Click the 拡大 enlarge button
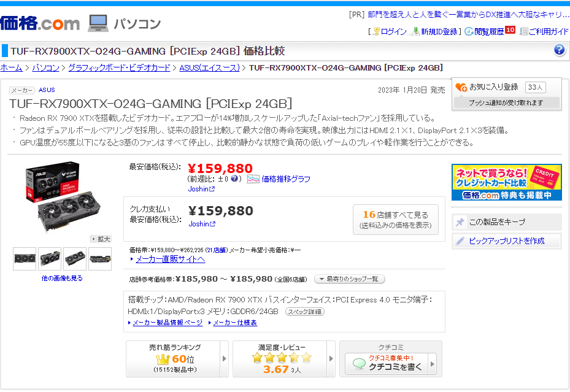Image resolution: width=570 pixels, height=392 pixels. [101, 239]
